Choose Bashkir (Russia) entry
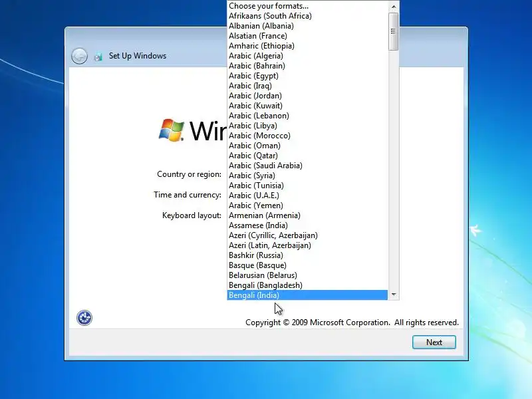 click(307, 255)
